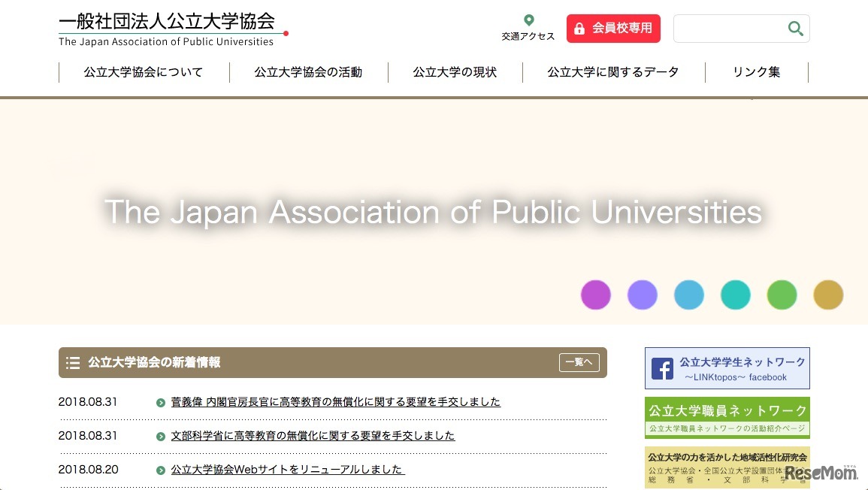
Task: Select the purple carousel dot
Action: (x=595, y=295)
